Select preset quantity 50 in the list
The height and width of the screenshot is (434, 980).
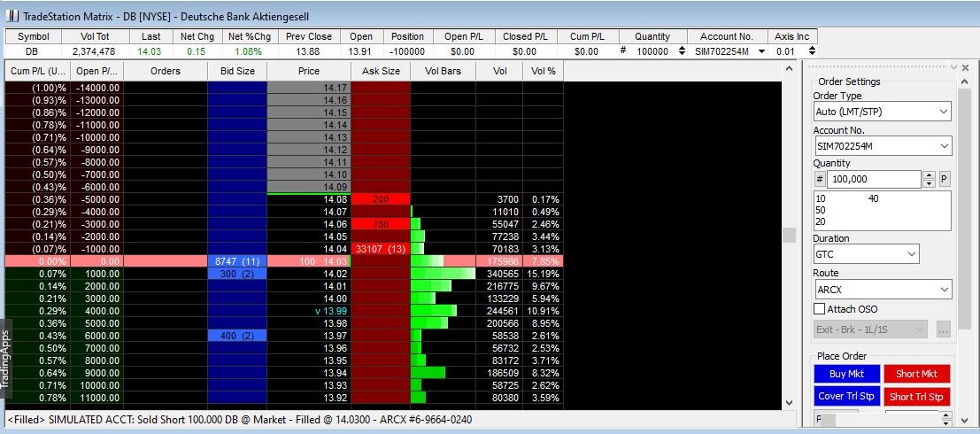click(x=821, y=210)
